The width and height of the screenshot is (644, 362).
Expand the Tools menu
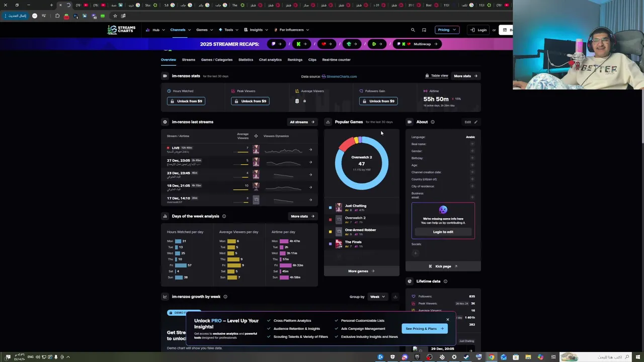(x=228, y=30)
